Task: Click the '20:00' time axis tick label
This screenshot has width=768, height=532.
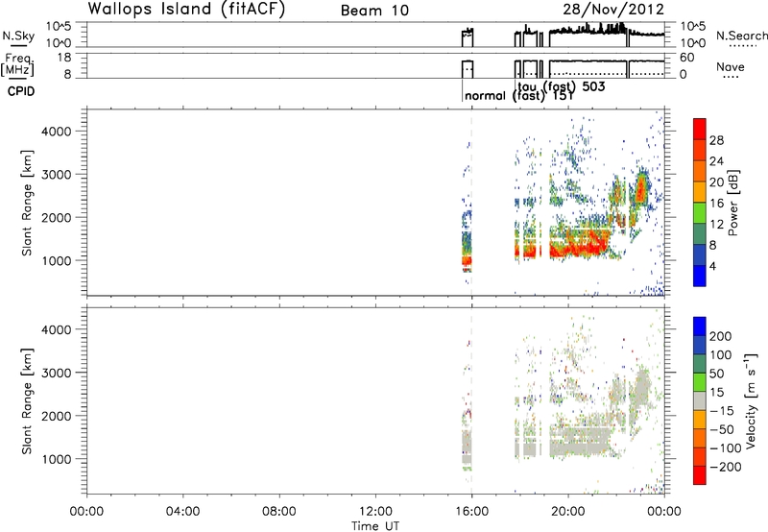Action: pos(567,512)
